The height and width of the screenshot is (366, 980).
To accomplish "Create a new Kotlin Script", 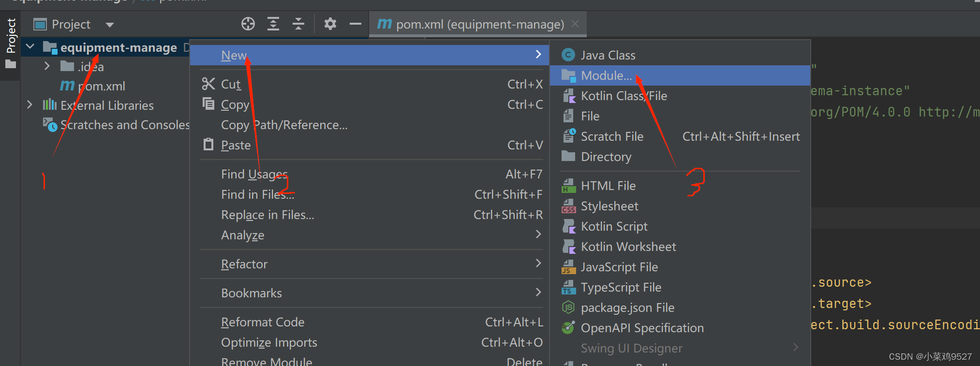I will 680,226.
